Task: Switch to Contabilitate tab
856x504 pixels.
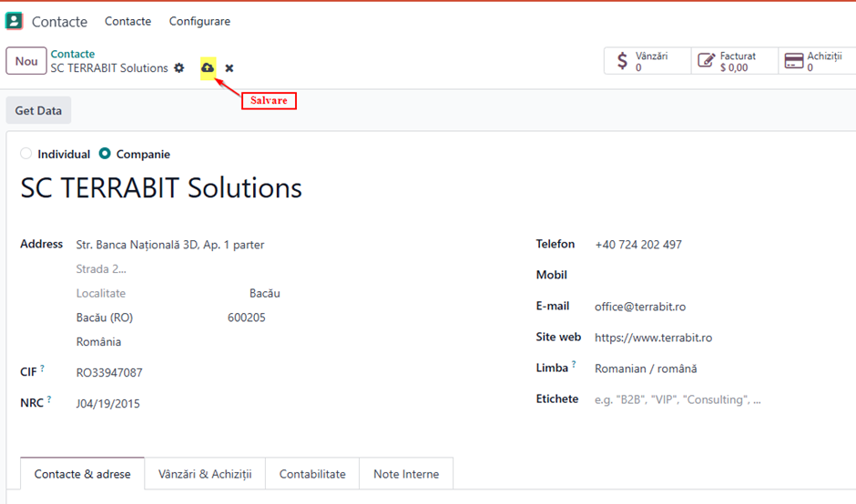Action: (x=312, y=474)
